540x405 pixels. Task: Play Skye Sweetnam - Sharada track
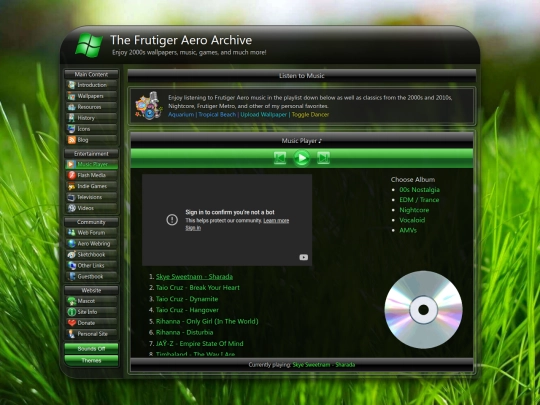tap(194, 277)
